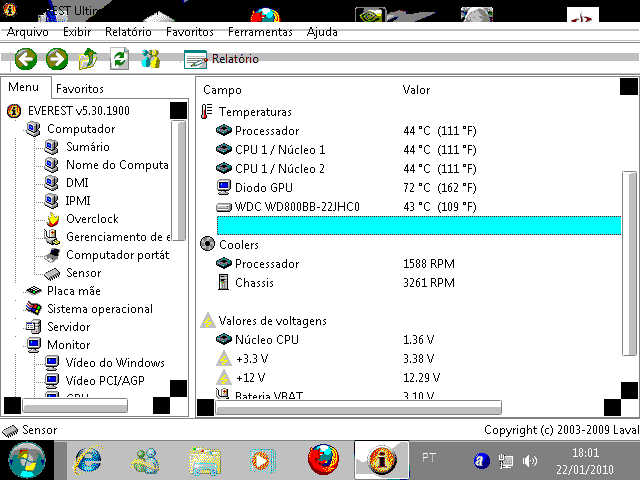This screenshot has width=640, height=480.
Task: Open the Favoritos menu in menu bar
Action: click(189, 32)
